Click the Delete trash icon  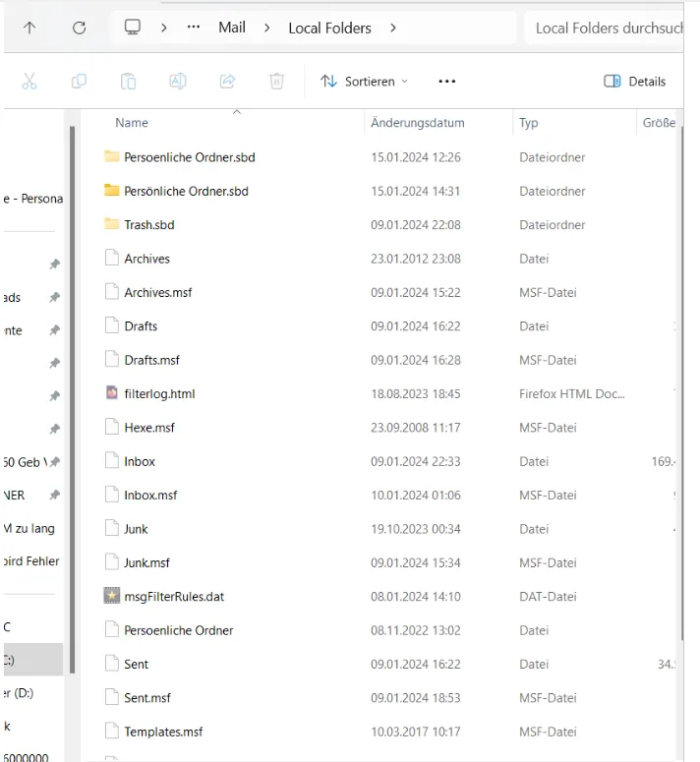pos(277,82)
